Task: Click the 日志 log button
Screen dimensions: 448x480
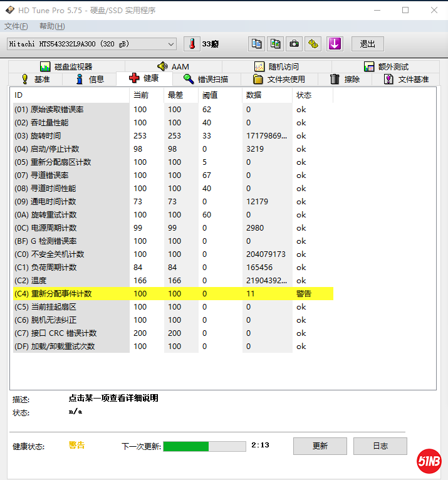Action: [x=380, y=446]
